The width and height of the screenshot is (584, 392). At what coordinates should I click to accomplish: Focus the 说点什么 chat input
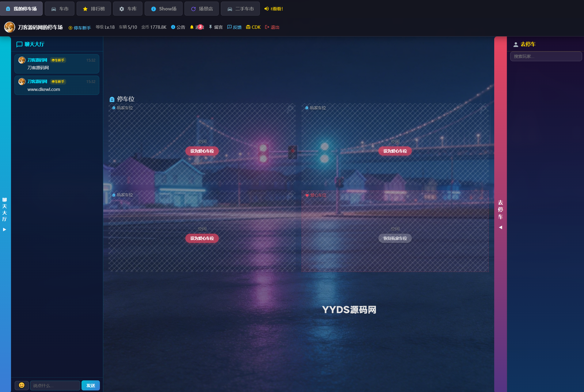(x=55, y=385)
